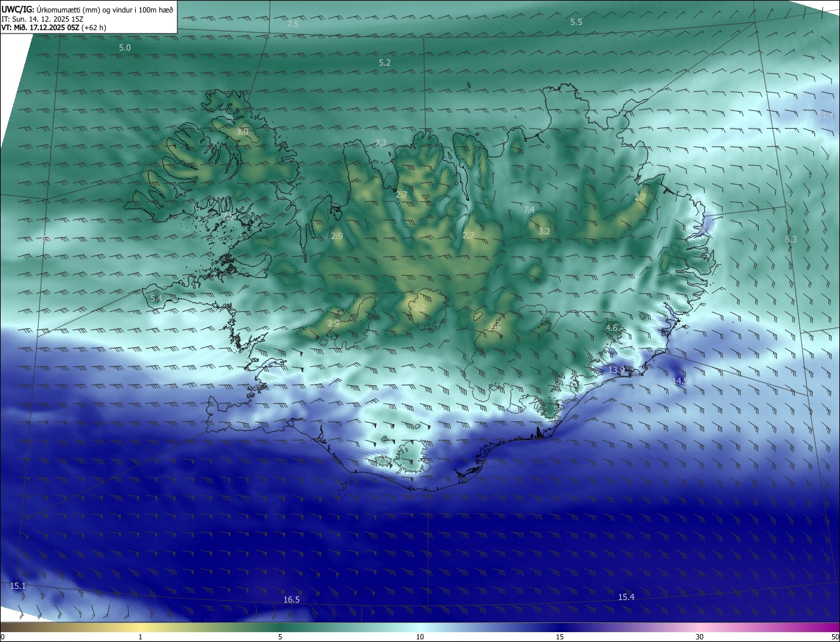Click the '1' tick label on the color scale
The image size is (840, 642).
[x=140, y=637]
